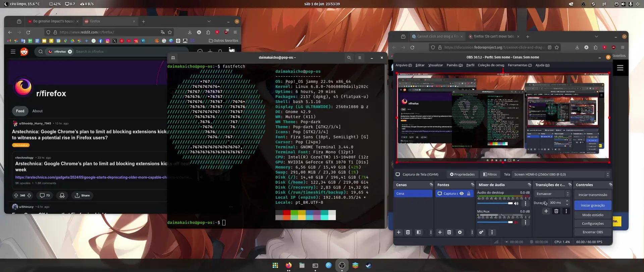Remove selected source in Fontes panel

coord(449,232)
